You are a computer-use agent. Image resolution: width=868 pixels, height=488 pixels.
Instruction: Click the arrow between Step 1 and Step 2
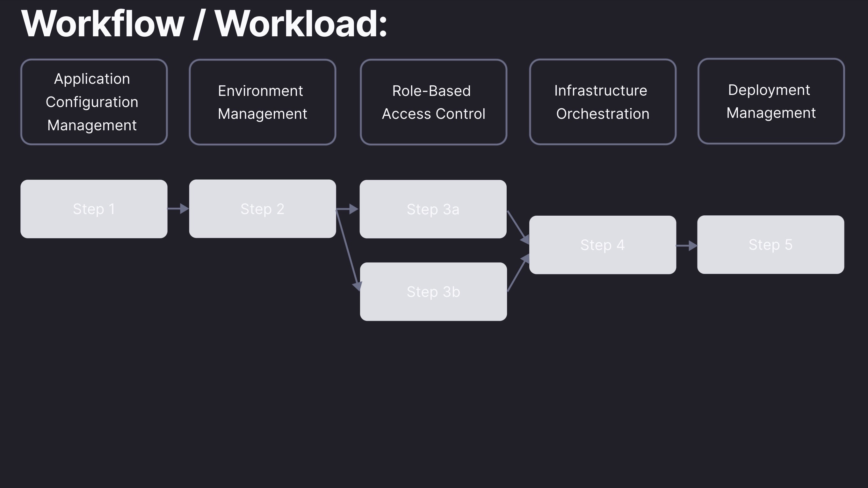[x=178, y=209]
